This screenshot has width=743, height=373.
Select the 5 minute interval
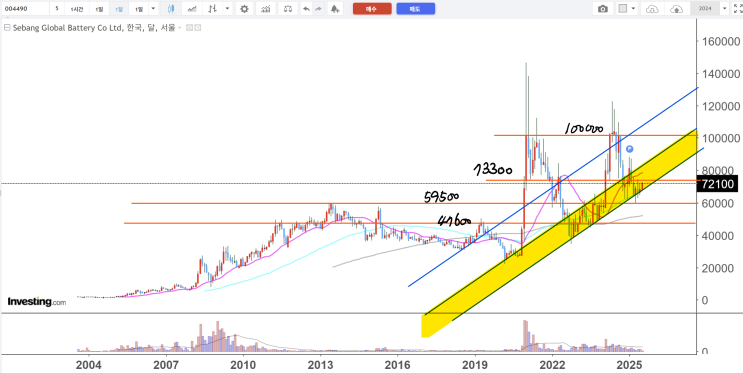pos(57,9)
